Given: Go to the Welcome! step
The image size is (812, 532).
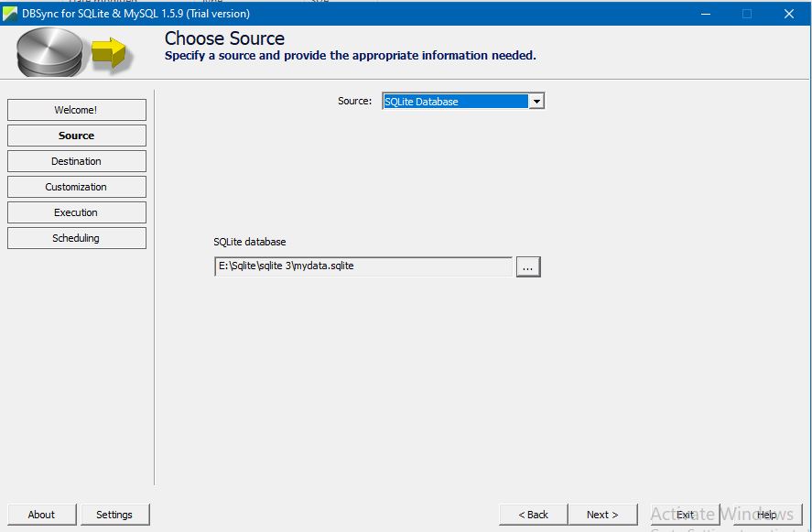Looking at the screenshot, I should (76, 110).
